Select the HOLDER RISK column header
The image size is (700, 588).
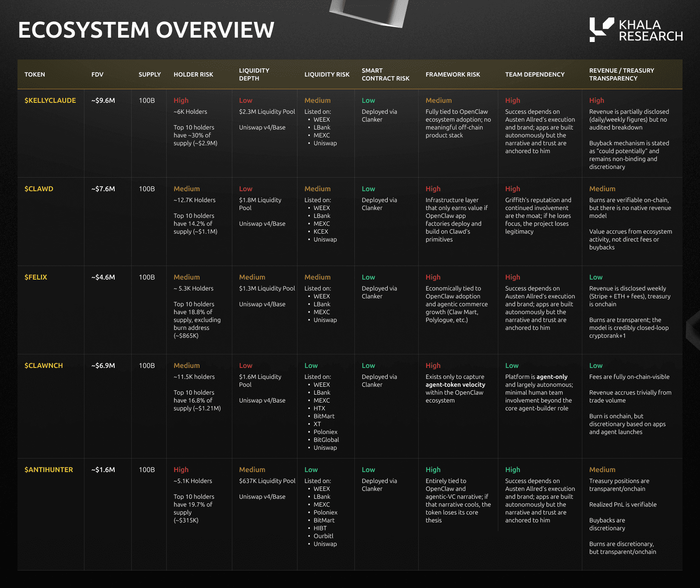pos(193,74)
